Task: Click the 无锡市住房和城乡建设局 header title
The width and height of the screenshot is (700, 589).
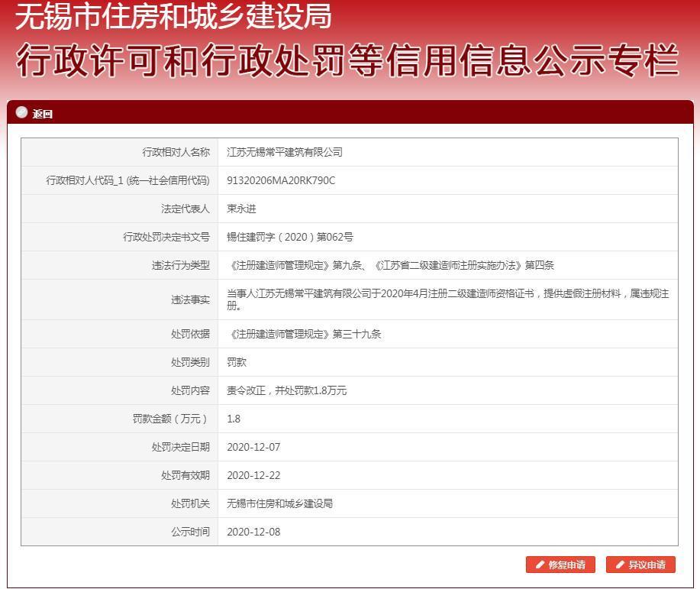Action: click(173, 17)
